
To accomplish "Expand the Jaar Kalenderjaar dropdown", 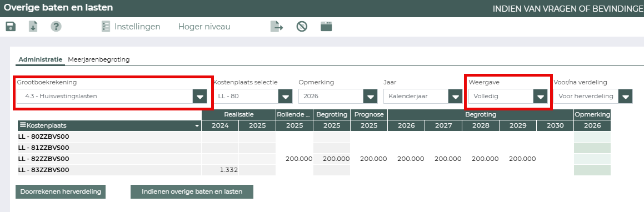I will [455, 97].
